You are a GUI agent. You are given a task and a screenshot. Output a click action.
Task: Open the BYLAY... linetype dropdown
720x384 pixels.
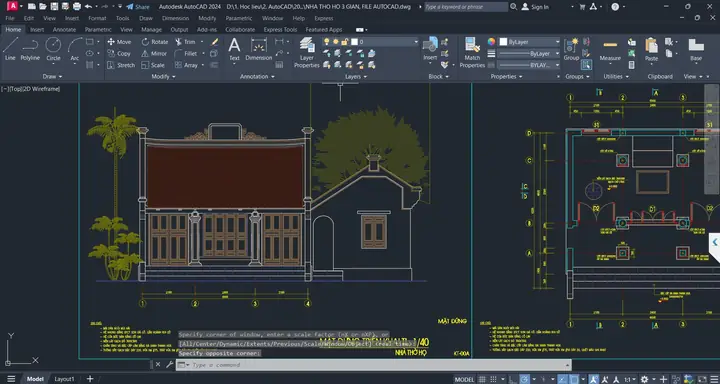click(529, 65)
